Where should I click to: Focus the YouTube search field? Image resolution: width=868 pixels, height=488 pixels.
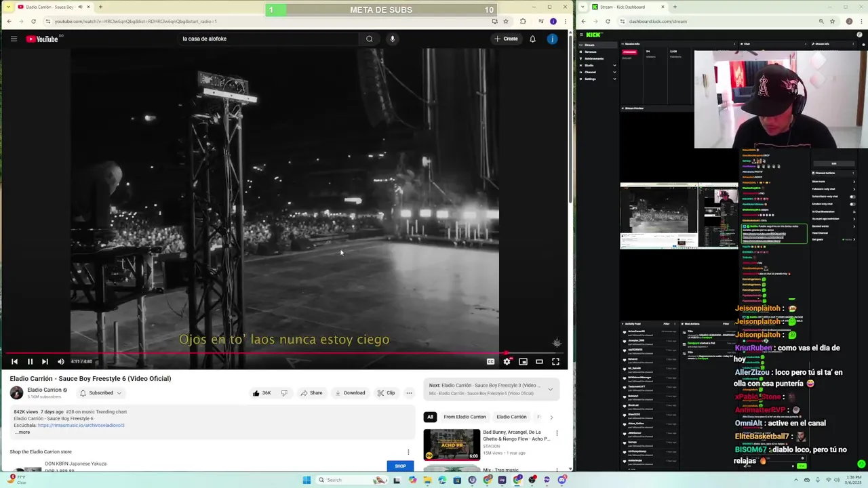pos(268,39)
